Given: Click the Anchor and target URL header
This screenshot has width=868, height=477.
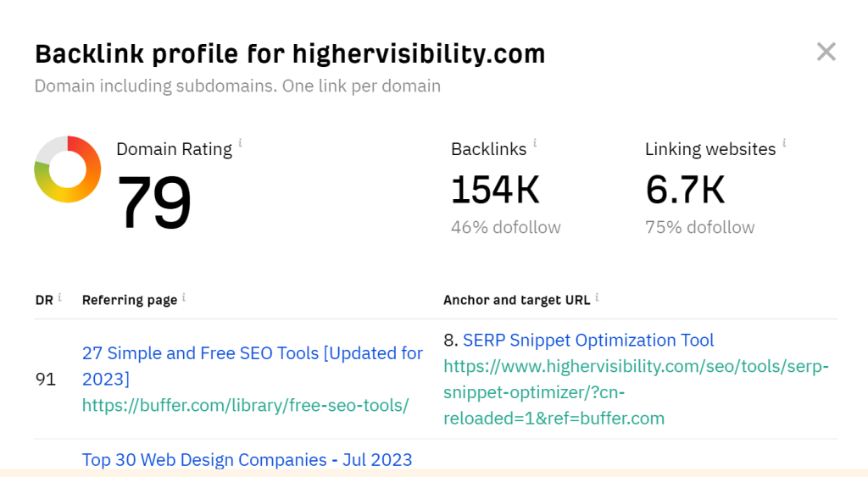Looking at the screenshot, I should coord(516,300).
